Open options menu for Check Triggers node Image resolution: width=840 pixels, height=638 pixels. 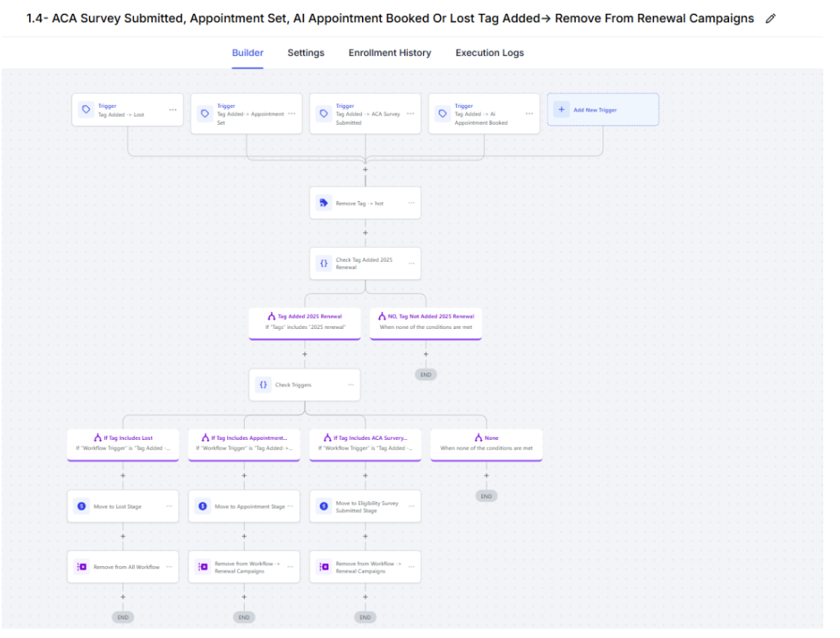pos(351,385)
